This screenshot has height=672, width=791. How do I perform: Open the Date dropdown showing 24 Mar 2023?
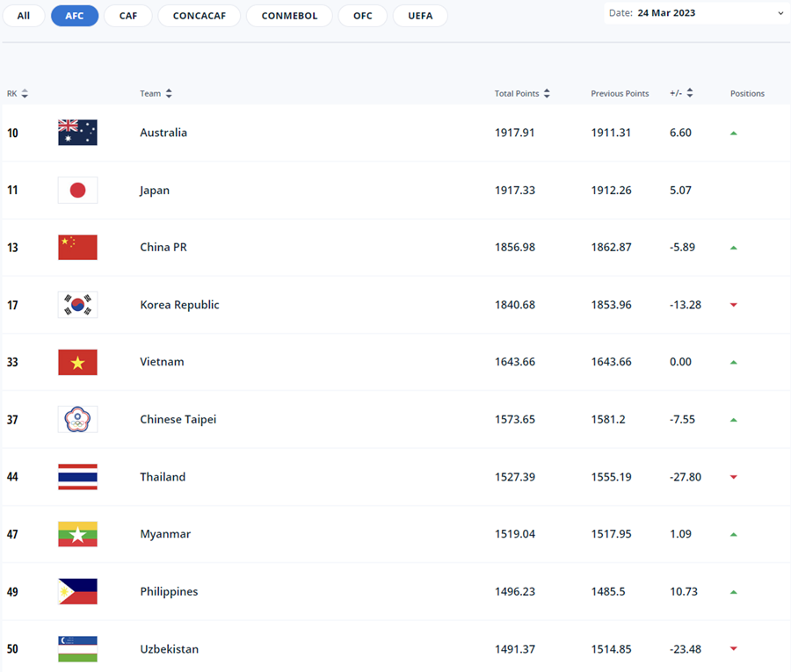tap(696, 13)
